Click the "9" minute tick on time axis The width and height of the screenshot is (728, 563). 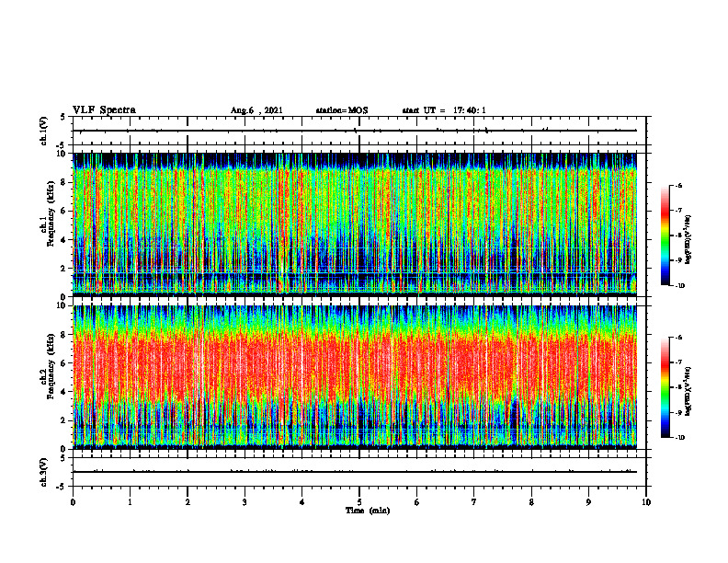588,502
